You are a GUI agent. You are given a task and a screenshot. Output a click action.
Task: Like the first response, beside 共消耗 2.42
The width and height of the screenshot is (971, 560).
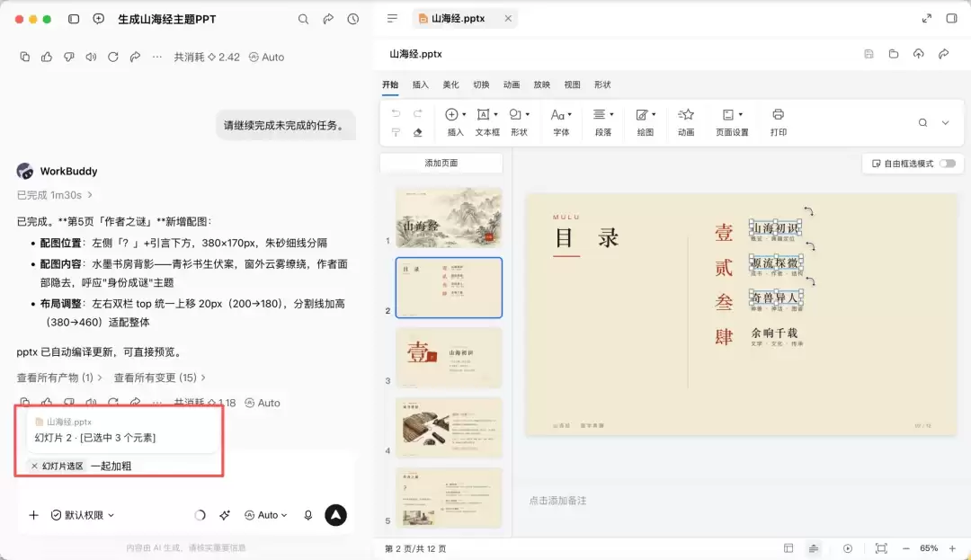47,57
